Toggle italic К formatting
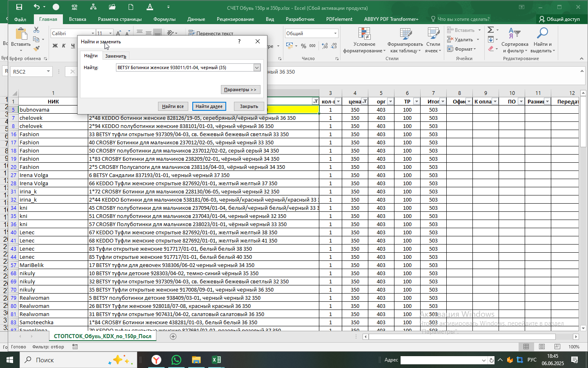Screen dimensions: 588x368 click(x=64, y=46)
